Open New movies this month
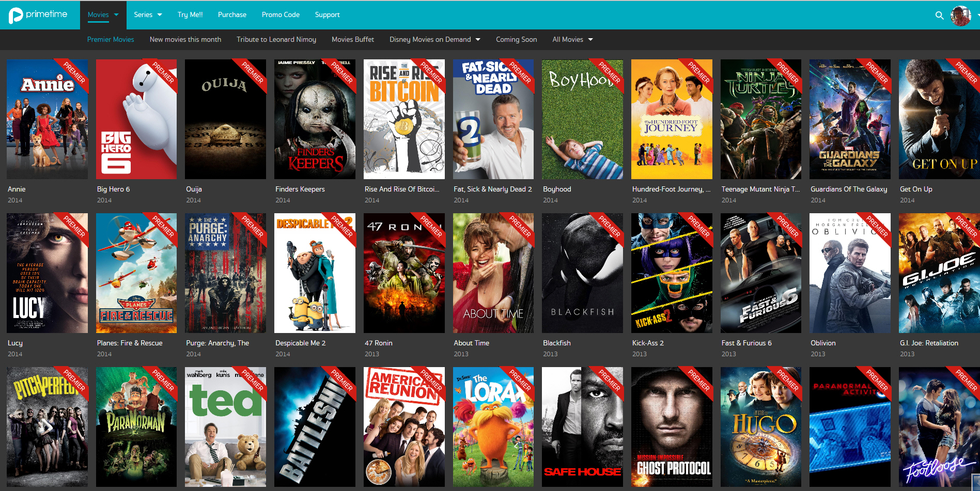Screen dimensions: 980x491 coord(185,40)
